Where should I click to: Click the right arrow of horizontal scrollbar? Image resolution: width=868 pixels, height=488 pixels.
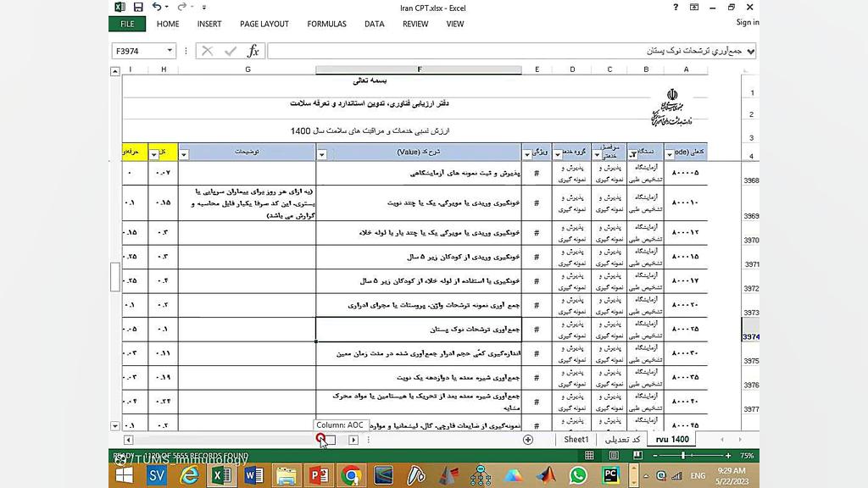(353, 440)
